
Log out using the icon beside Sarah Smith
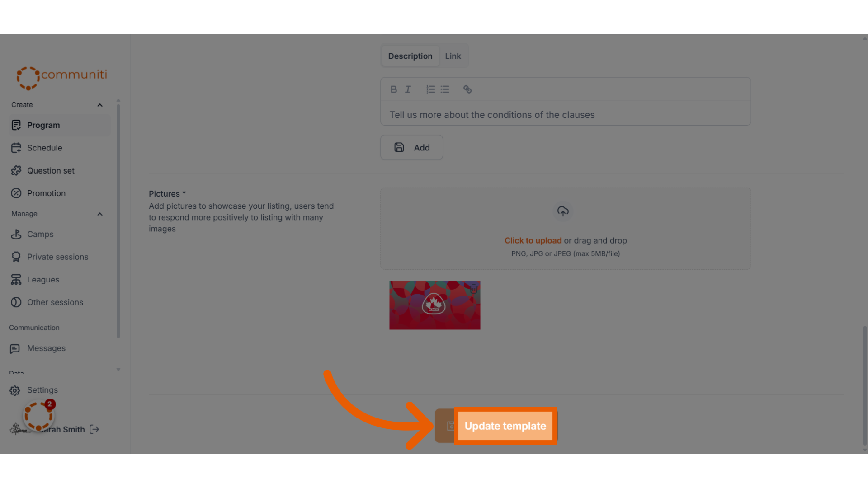tap(94, 429)
